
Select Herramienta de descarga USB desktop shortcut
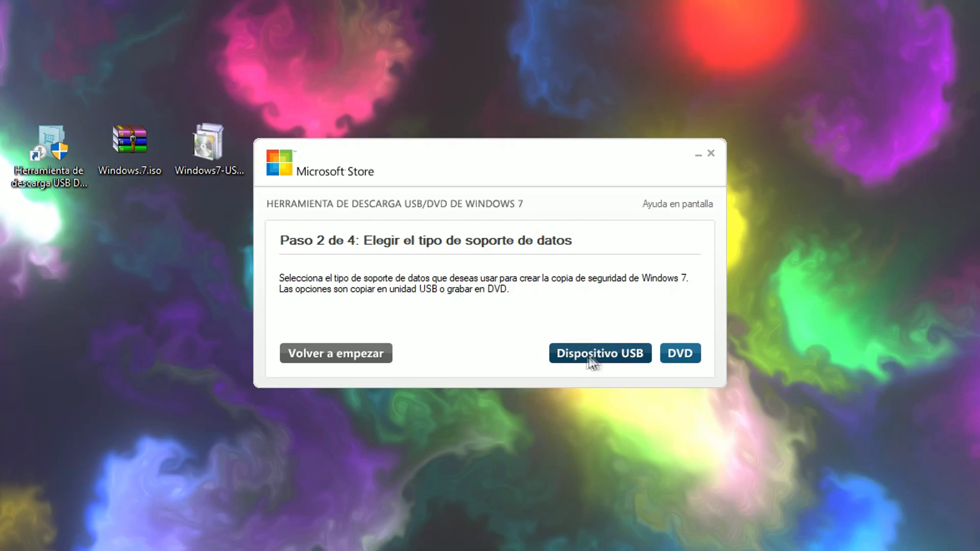tap(49, 157)
